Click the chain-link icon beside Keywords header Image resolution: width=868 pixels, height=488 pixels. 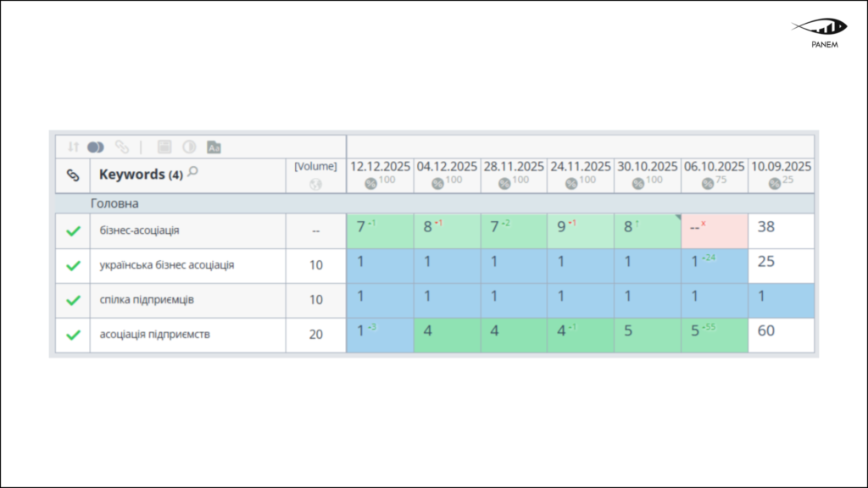(73, 176)
